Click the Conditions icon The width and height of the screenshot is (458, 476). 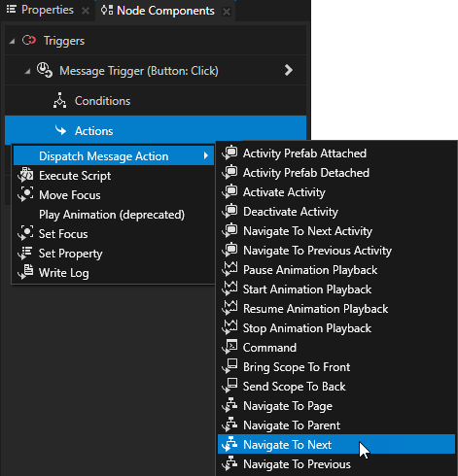(x=60, y=100)
